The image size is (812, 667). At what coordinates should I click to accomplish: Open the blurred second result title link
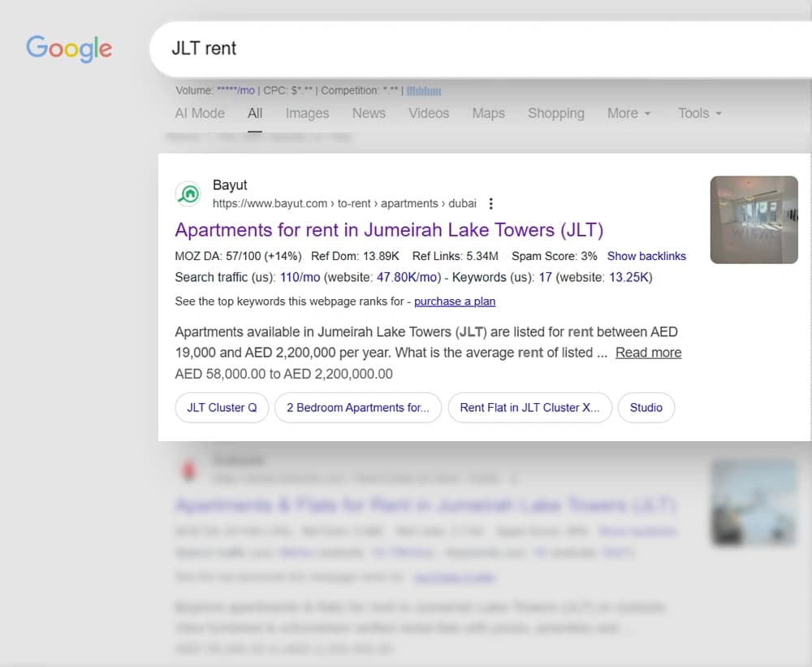click(x=425, y=505)
